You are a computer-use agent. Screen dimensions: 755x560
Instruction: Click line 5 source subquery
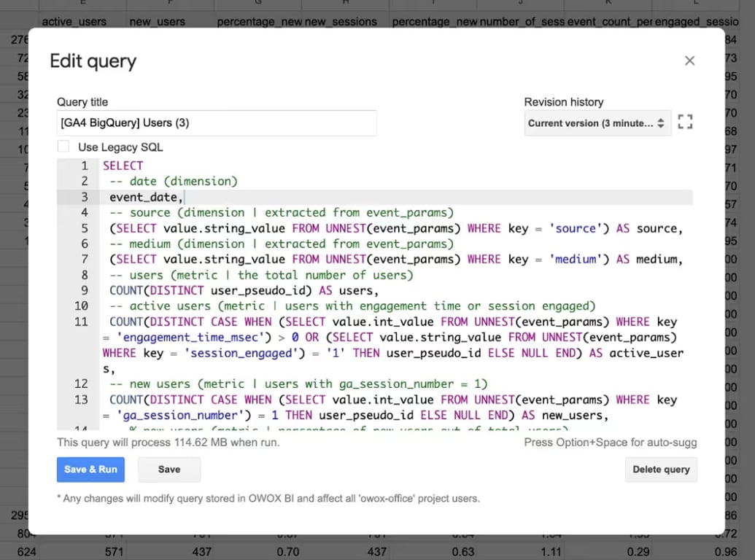(x=396, y=228)
